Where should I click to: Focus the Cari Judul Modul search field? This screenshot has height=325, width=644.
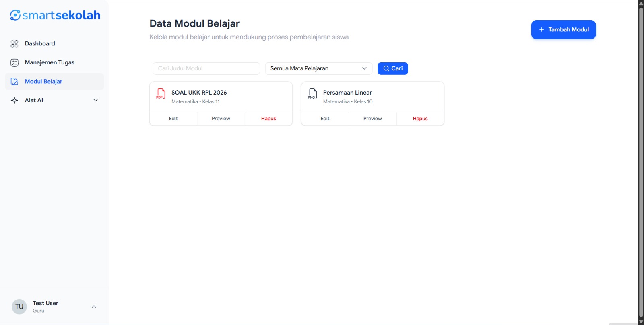tap(206, 68)
